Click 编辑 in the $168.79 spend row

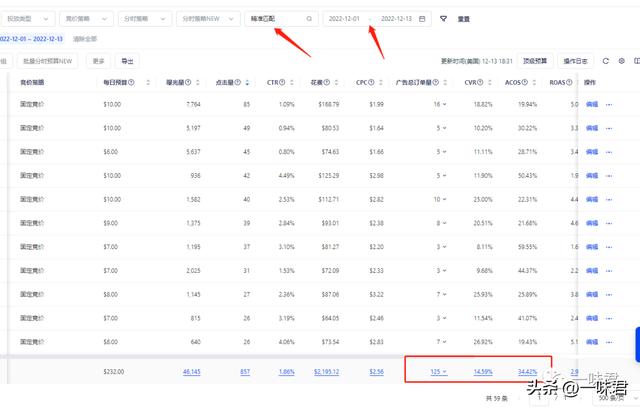click(x=592, y=104)
